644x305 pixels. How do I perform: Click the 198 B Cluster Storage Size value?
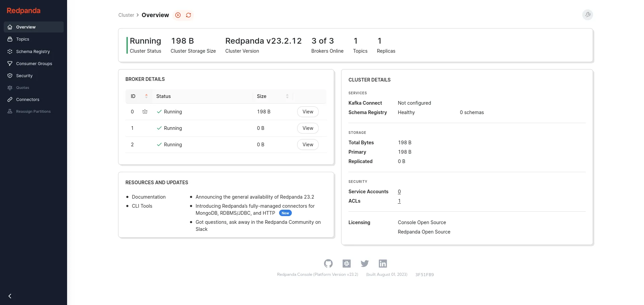click(x=182, y=41)
